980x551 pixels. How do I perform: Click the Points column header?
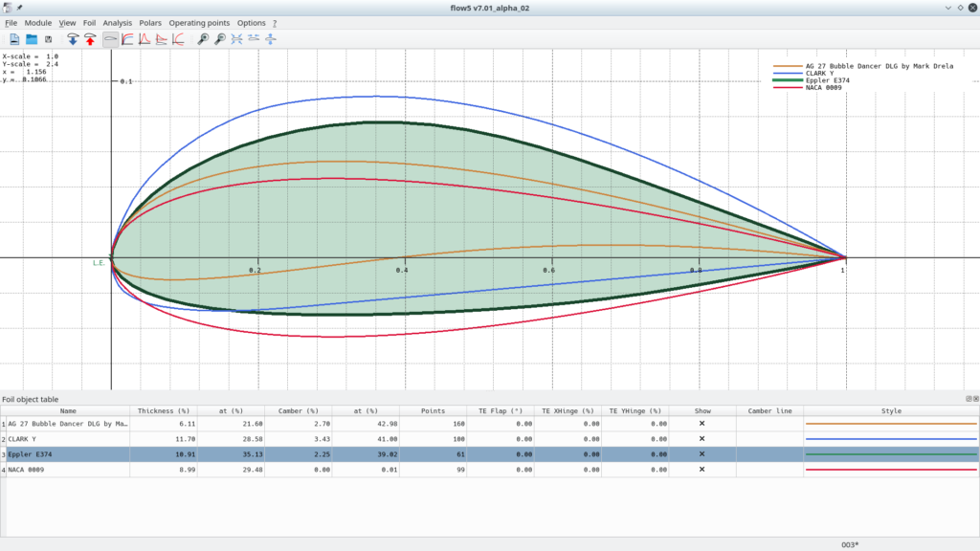434,410
